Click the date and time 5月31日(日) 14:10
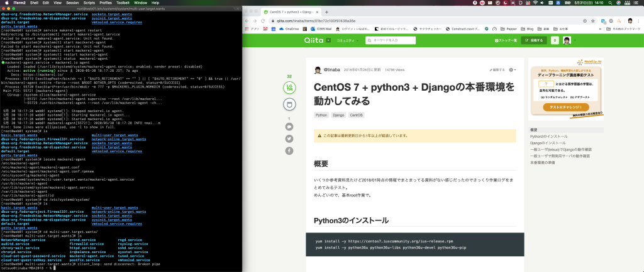The image size is (644, 272). point(589,3)
